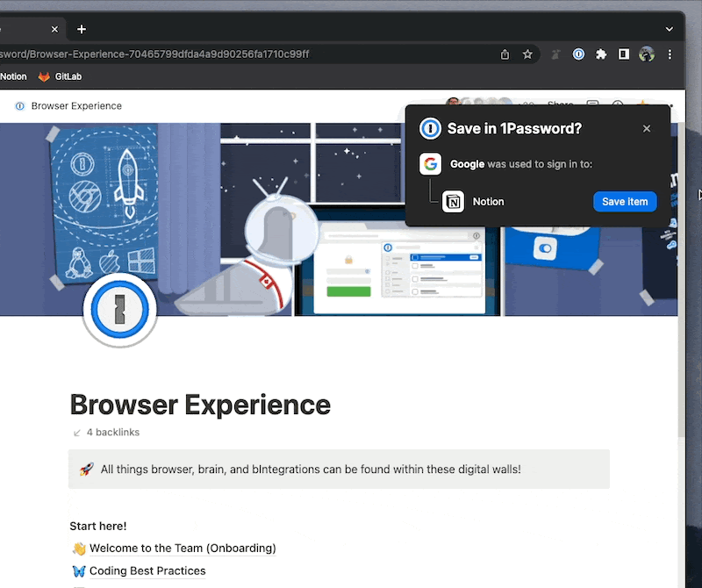Favorite the page with the yellow star
Screen dimensions: 702x588
pyautogui.click(x=643, y=104)
